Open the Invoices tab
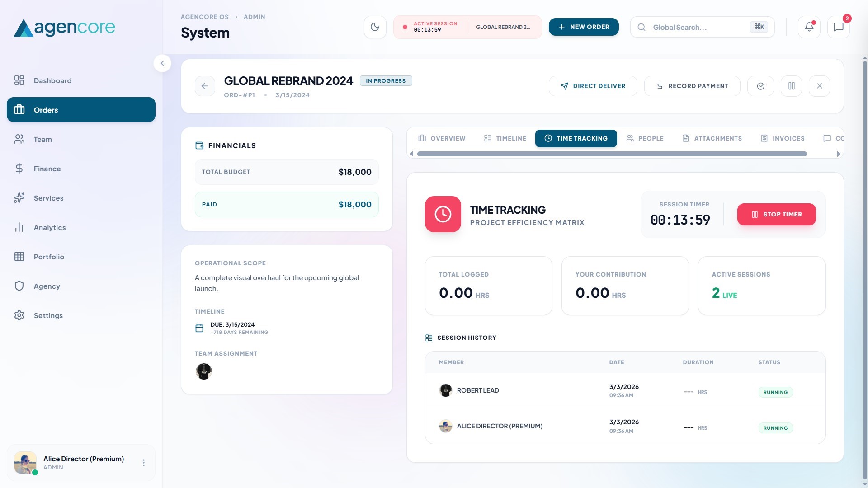 tap(783, 138)
